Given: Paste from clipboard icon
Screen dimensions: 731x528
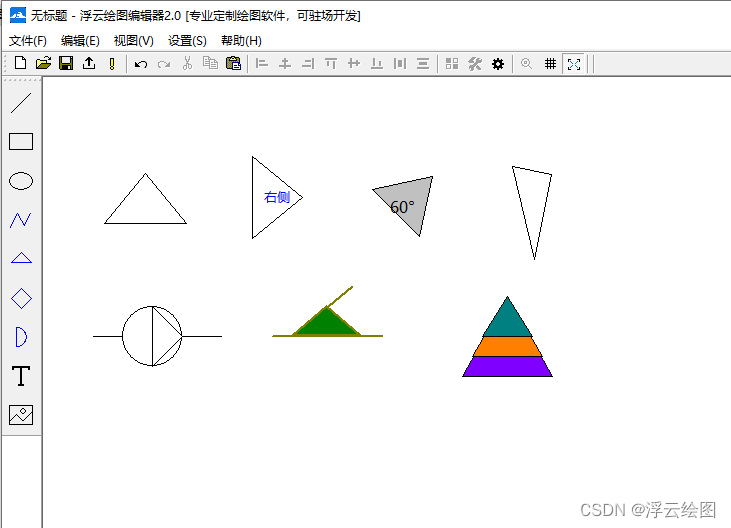Looking at the screenshot, I should [233, 63].
